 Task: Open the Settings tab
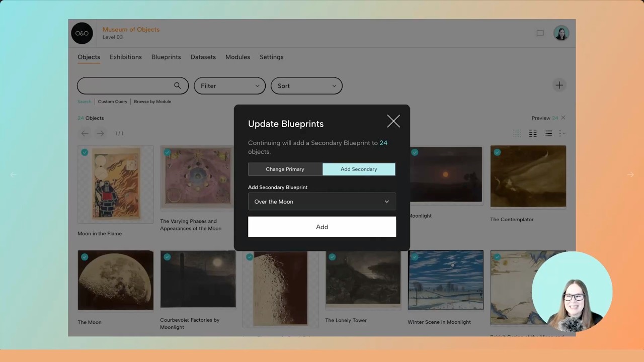coord(271,57)
